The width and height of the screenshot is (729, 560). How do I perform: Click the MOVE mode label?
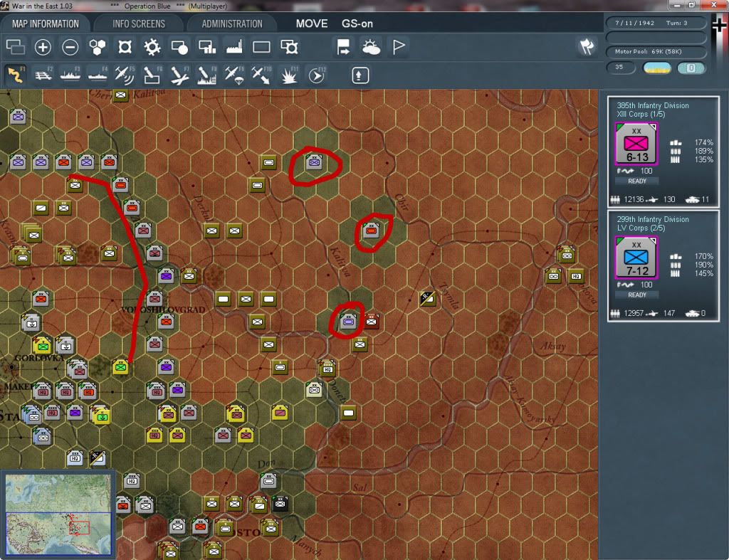(312, 23)
